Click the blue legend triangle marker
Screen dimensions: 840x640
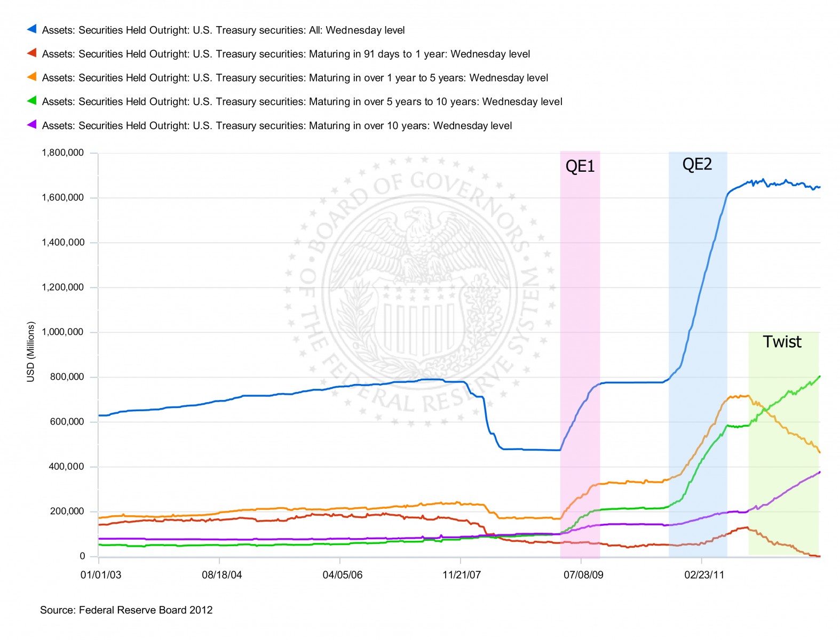[x=32, y=29]
